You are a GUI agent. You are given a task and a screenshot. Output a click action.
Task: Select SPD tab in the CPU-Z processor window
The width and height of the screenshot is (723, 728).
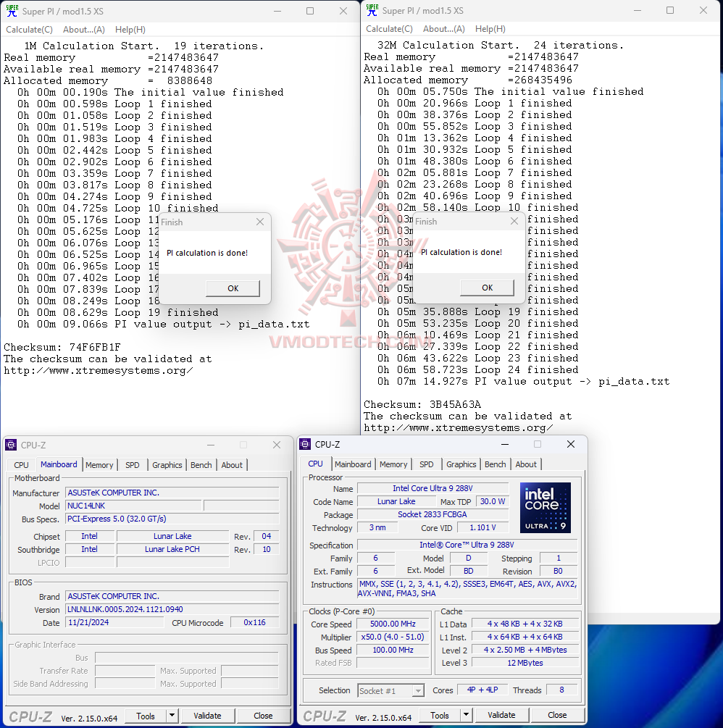426,464
